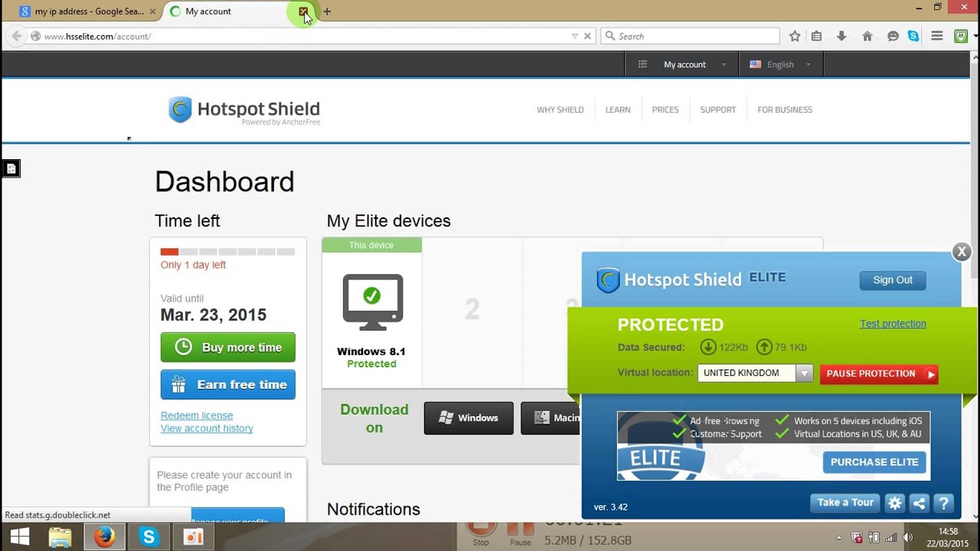The image size is (980, 551).
Task: Open a new browser tab
Action: click(x=327, y=11)
